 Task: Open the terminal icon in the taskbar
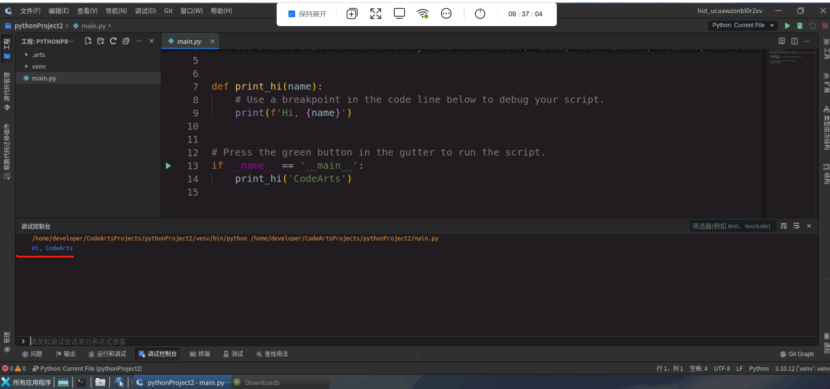tap(81, 382)
